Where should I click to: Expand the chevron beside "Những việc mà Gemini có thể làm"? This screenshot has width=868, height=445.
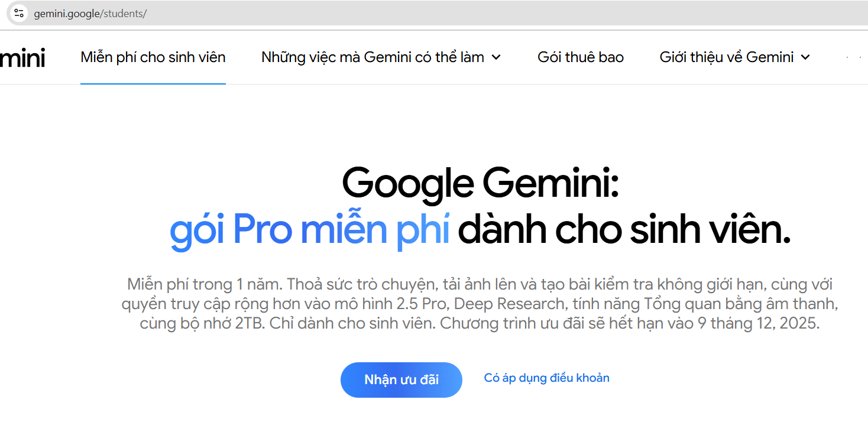[x=497, y=57]
